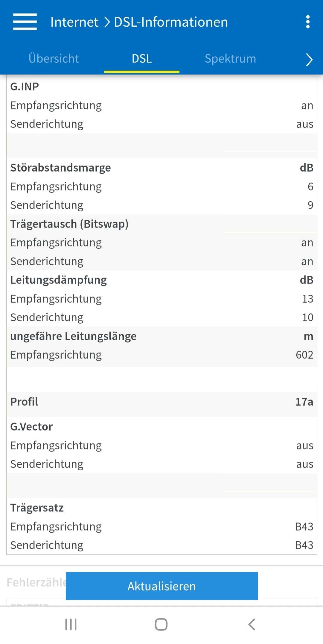
Task: Open the Spektrum tab
Action: tap(230, 59)
